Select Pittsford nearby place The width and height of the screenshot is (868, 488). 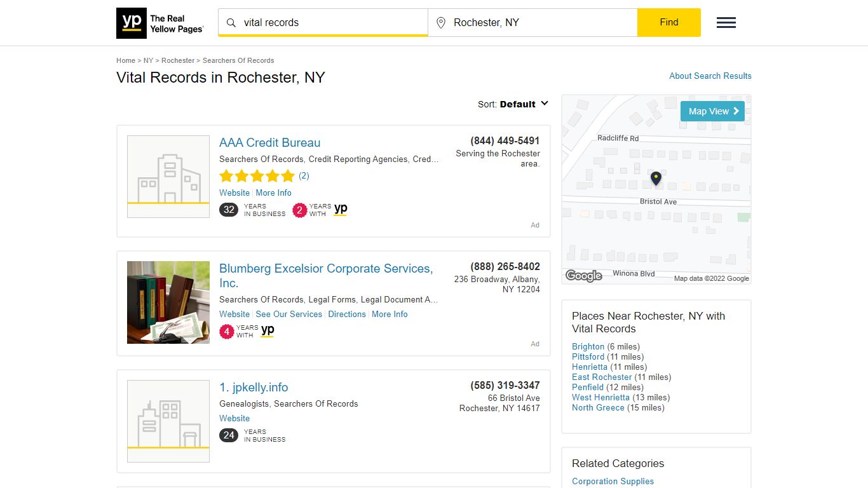pos(588,356)
